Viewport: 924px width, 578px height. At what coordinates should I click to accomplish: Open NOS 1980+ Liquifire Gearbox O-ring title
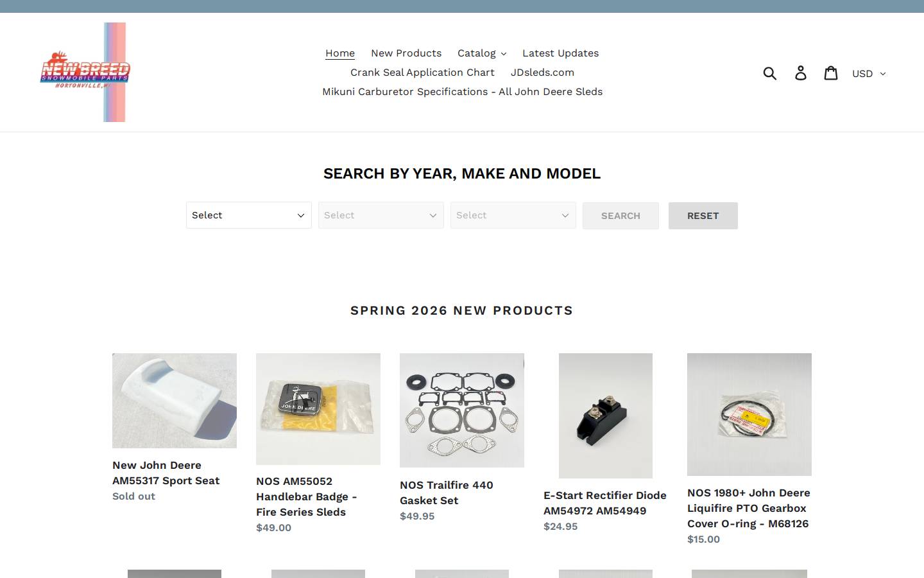749,508
